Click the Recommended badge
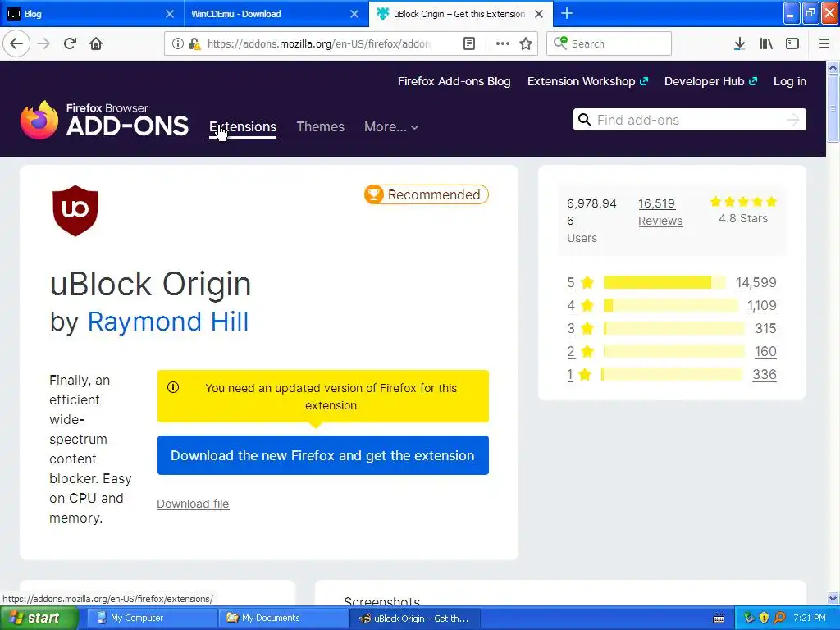 427,194
